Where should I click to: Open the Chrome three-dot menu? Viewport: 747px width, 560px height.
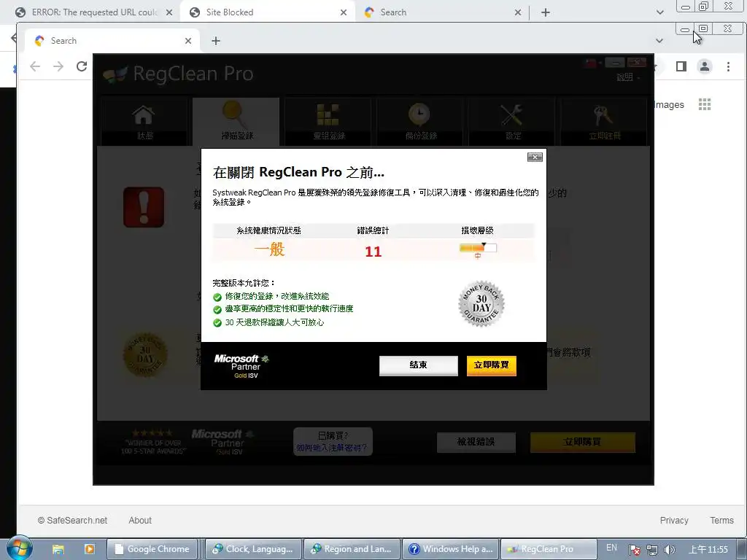(729, 66)
